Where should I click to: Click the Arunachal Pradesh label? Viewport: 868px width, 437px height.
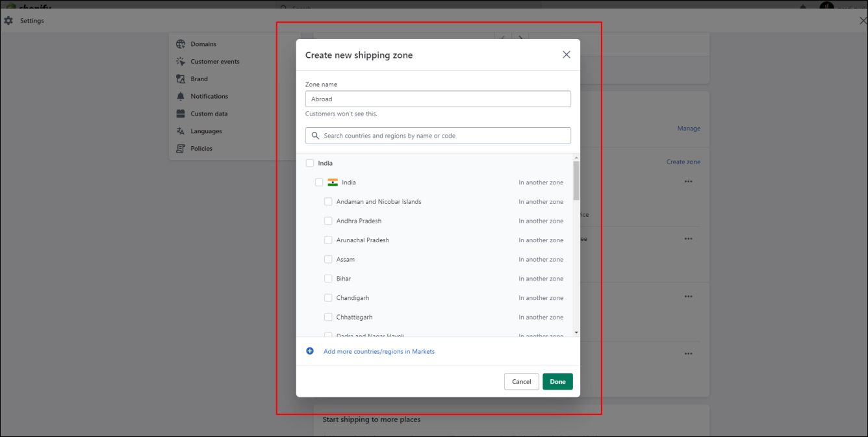(363, 240)
